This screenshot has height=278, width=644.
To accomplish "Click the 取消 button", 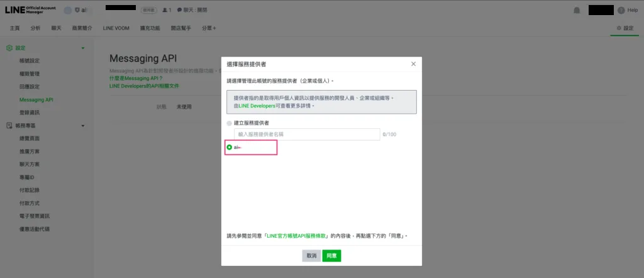I will coord(311,255).
